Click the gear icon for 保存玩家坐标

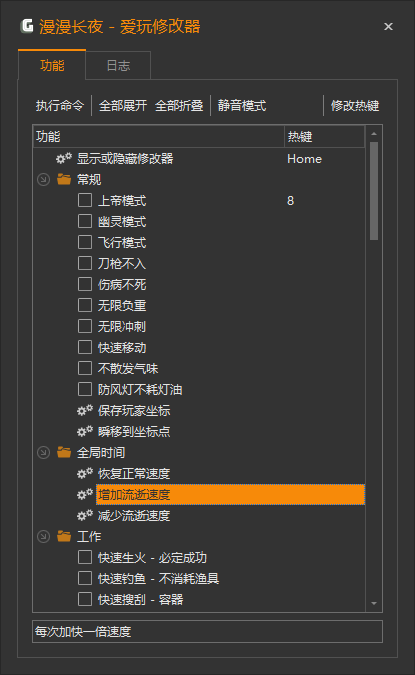tap(85, 410)
